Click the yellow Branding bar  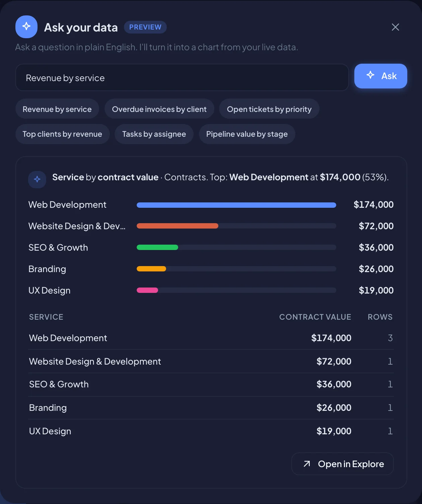coord(151,269)
